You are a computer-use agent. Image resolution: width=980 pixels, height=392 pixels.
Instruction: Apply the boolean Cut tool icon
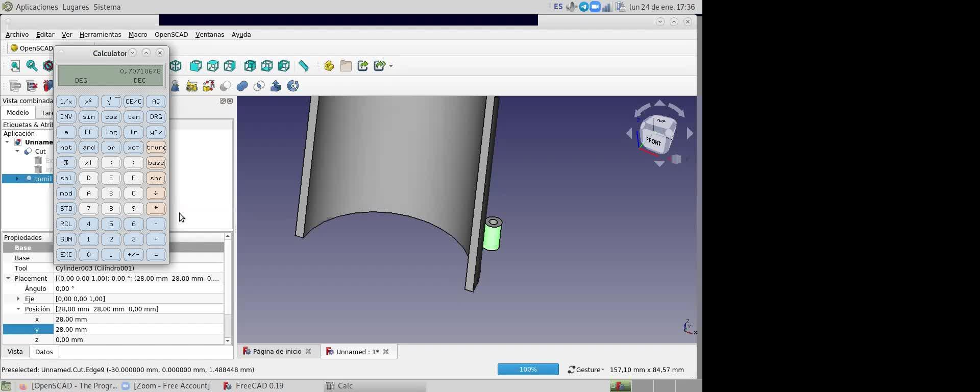coord(226,86)
